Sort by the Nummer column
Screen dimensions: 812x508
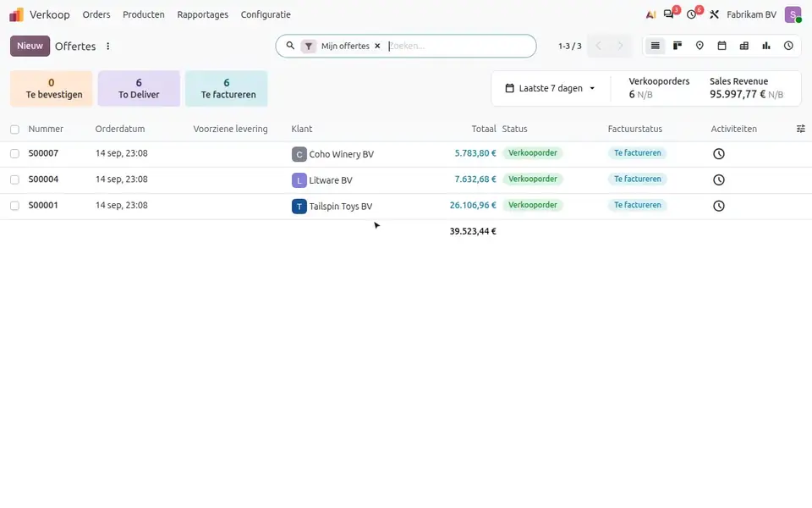[46, 129]
